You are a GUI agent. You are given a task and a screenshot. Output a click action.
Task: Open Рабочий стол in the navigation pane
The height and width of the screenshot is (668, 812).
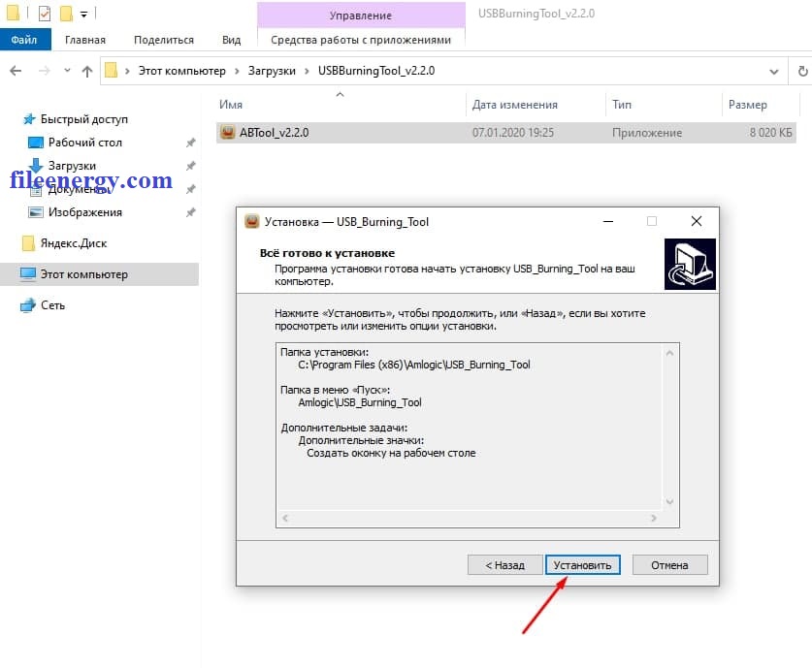tap(85, 143)
